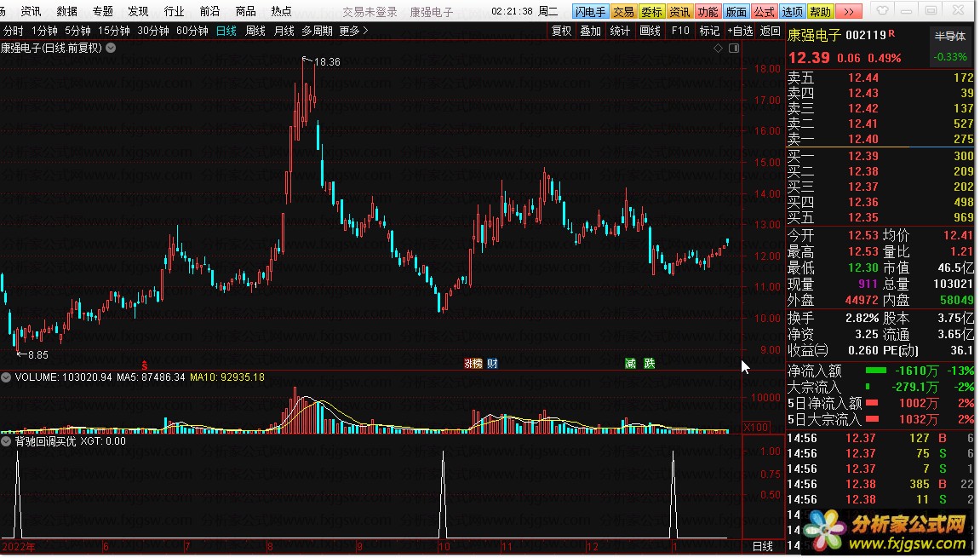The image size is (980, 558).
Task: Open the 多周期 multi-period view
Action: point(317,31)
